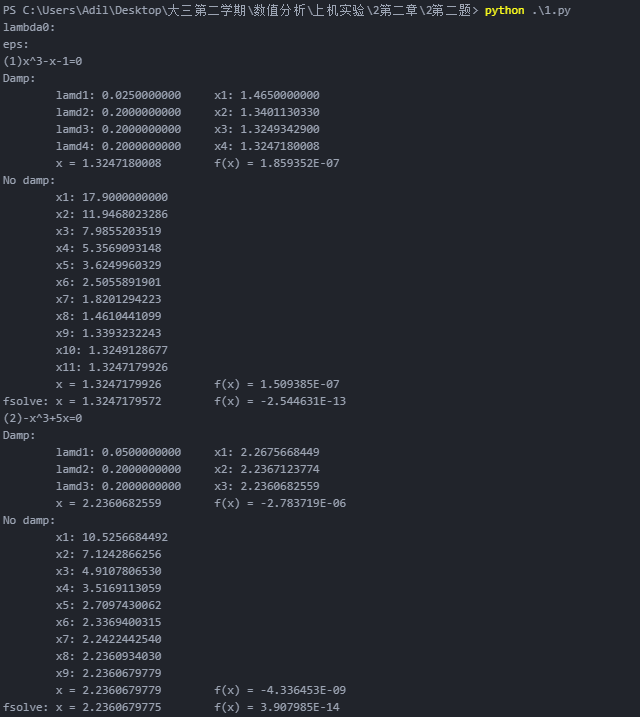Screen dimensions: 640x717
Task: Click the .\1.py script argument
Action: pos(551,11)
